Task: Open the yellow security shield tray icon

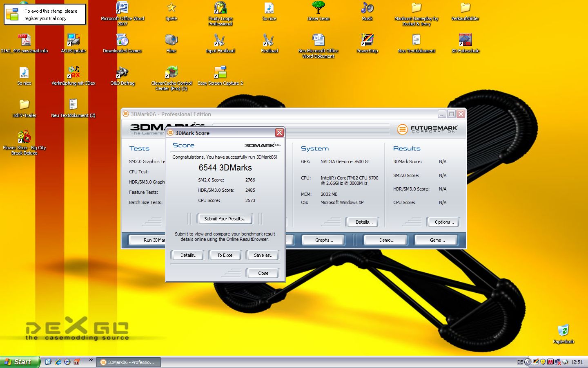Action: click(x=543, y=362)
